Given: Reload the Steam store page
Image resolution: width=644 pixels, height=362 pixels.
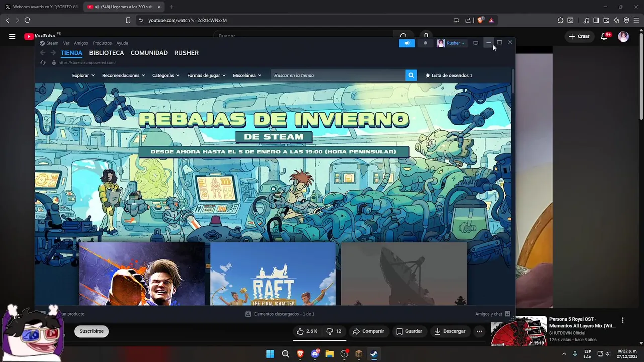Looking at the screenshot, I should tap(43, 63).
